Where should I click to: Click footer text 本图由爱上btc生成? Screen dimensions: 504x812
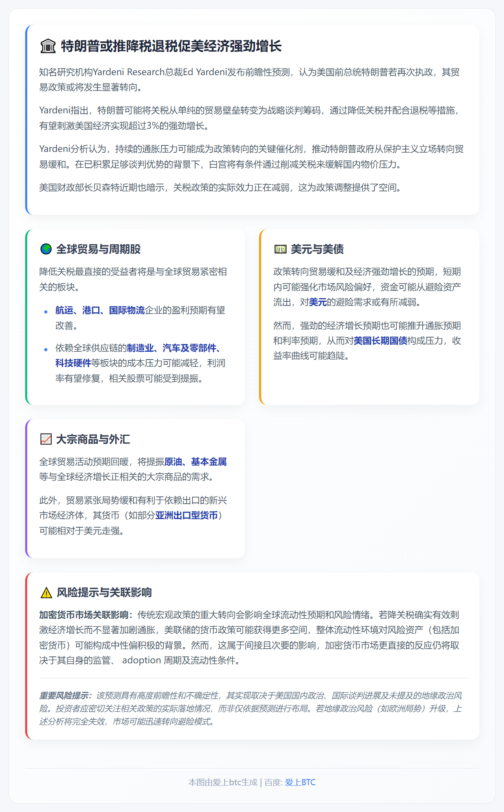point(223,782)
